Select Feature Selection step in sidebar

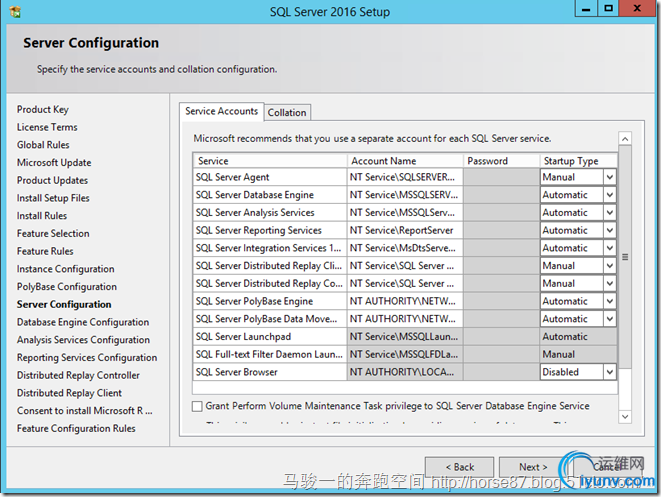53,234
